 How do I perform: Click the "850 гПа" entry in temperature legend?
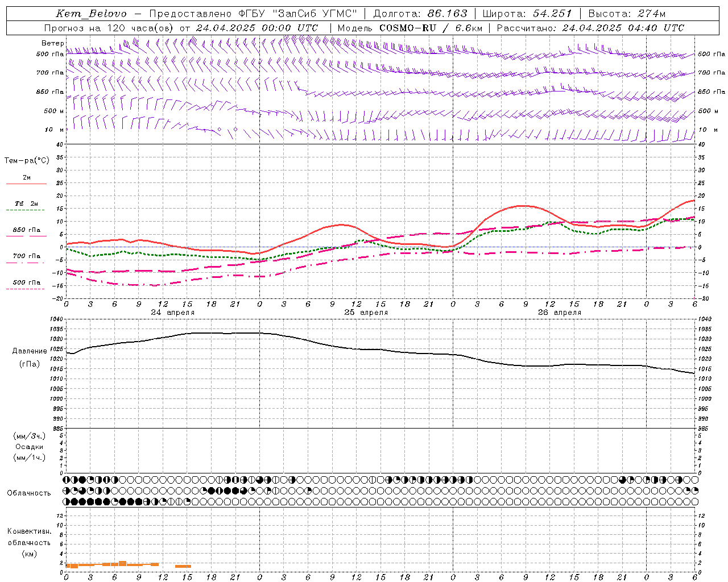coord(27,230)
